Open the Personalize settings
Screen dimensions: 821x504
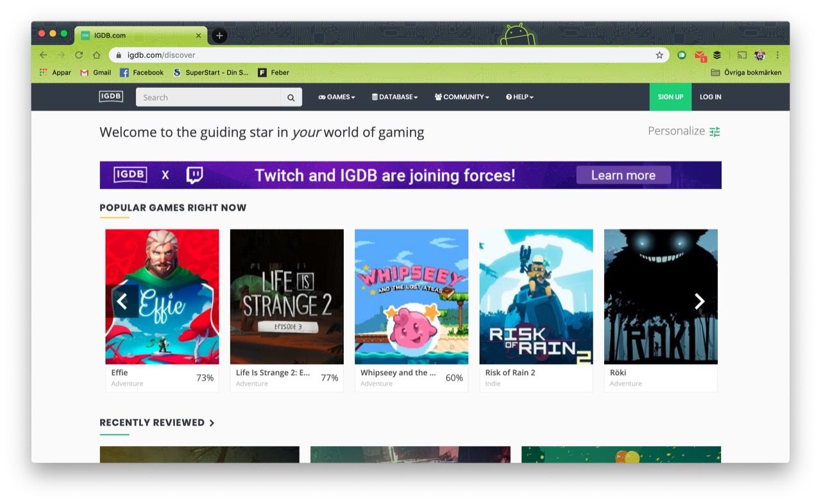click(x=684, y=131)
